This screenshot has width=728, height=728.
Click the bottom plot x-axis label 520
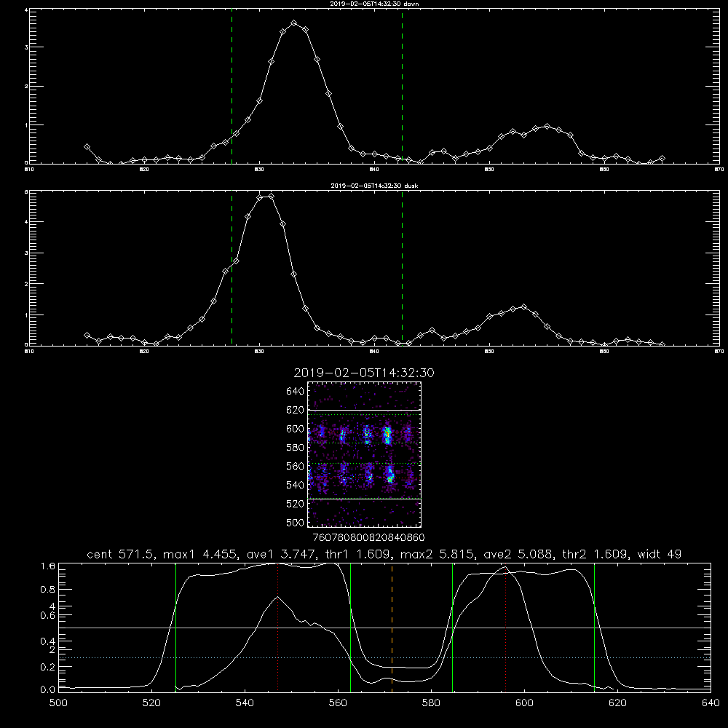(152, 703)
